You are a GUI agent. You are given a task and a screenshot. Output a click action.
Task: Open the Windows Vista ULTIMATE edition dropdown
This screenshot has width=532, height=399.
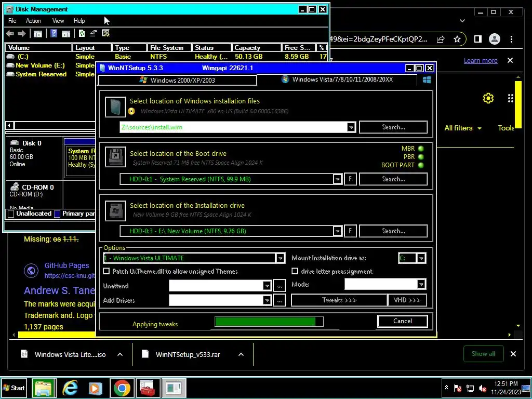point(280,258)
